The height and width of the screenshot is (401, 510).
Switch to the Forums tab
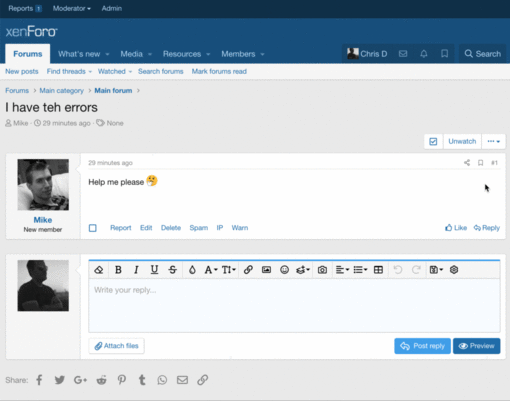pos(28,54)
